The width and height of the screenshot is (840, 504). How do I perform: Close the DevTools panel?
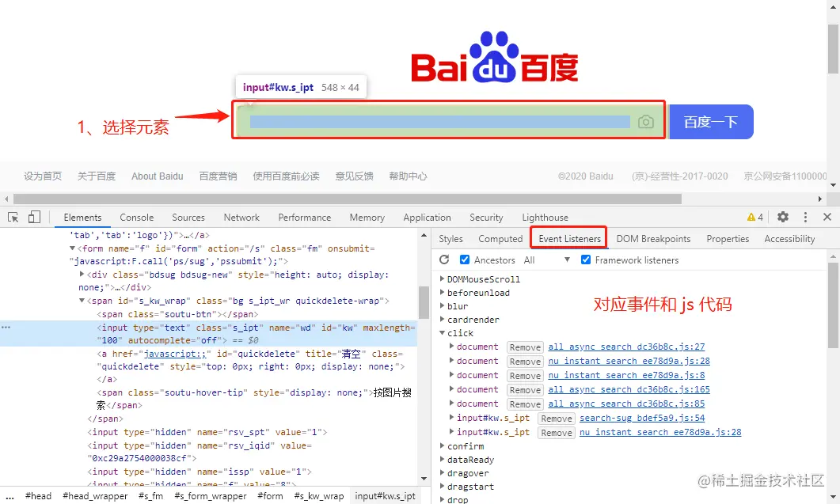827,217
